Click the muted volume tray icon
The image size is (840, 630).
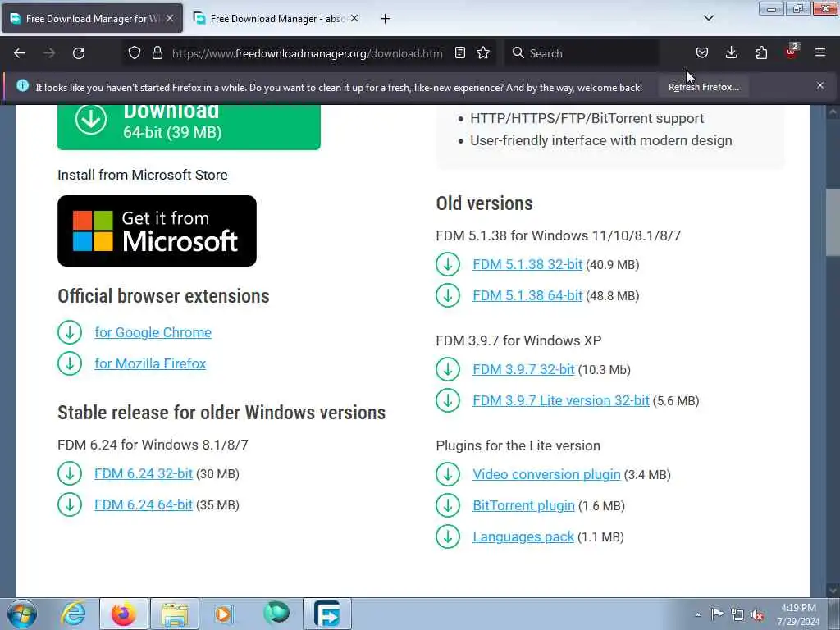[x=757, y=614]
